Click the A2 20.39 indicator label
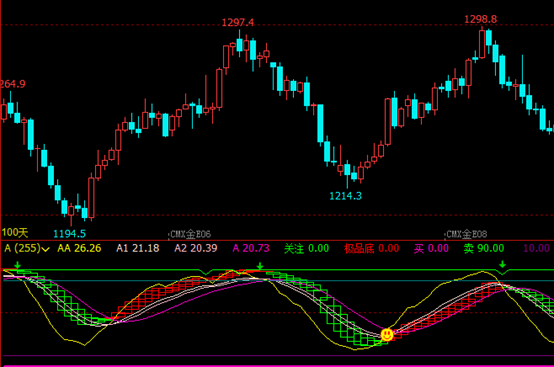Viewport: 554px width, 367px height. click(196, 248)
